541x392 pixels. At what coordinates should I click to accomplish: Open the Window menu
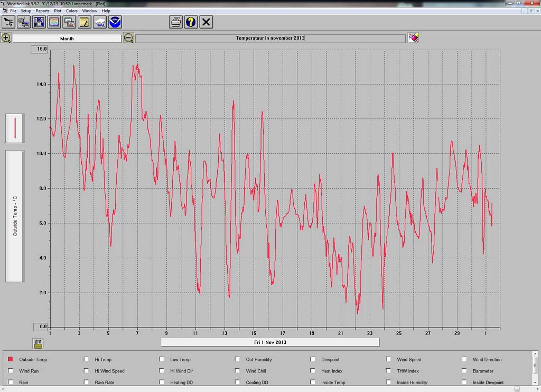(89, 11)
